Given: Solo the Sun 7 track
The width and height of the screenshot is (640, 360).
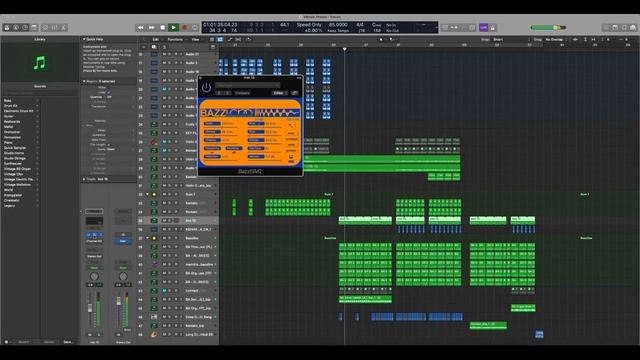Looking at the screenshot, I should coord(170,194).
